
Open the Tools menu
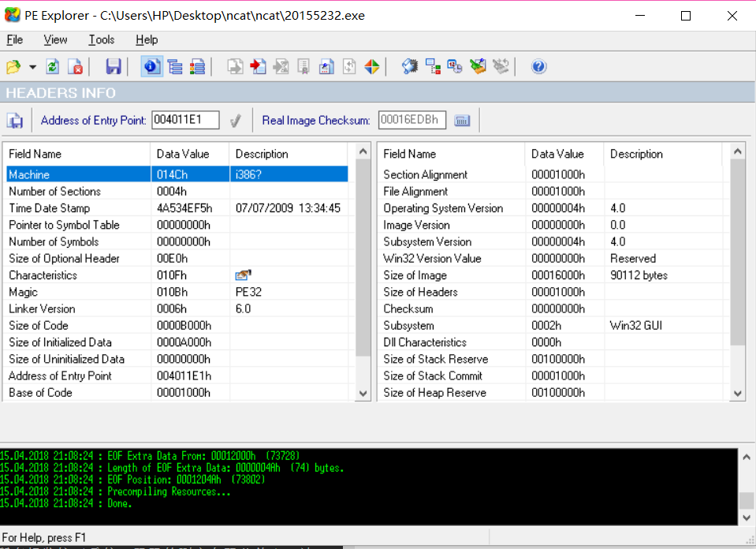click(x=101, y=39)
